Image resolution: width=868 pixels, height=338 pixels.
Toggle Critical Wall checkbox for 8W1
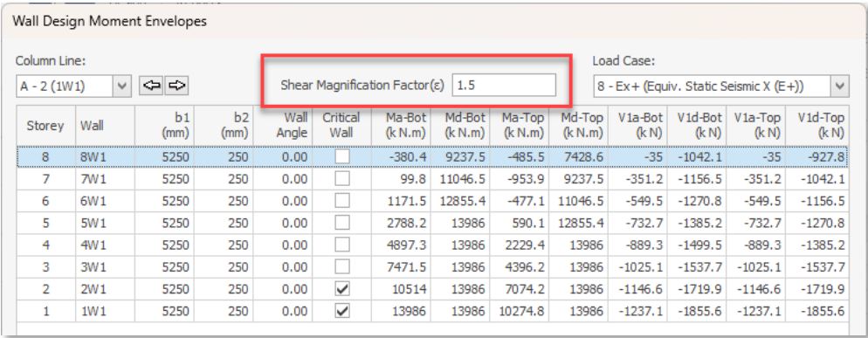click(342, 157)
